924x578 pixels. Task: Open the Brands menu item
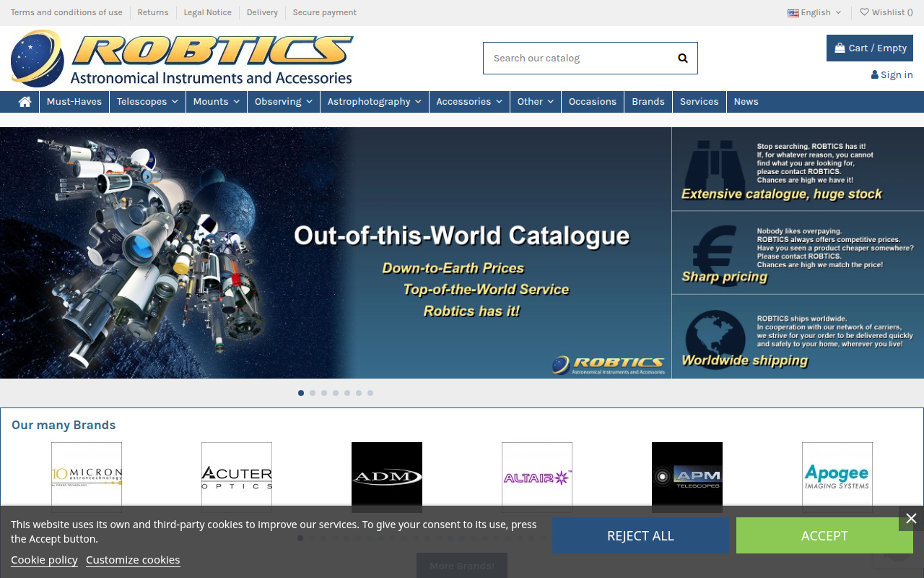coord(648,102)
